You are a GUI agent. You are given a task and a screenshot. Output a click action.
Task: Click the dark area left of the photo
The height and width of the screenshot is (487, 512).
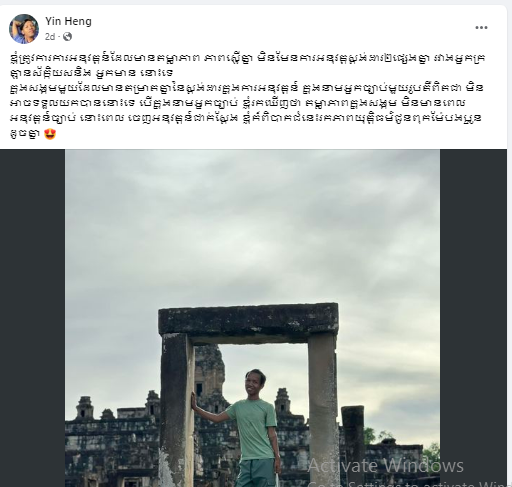pyautogui.click(x=32, y=318)
